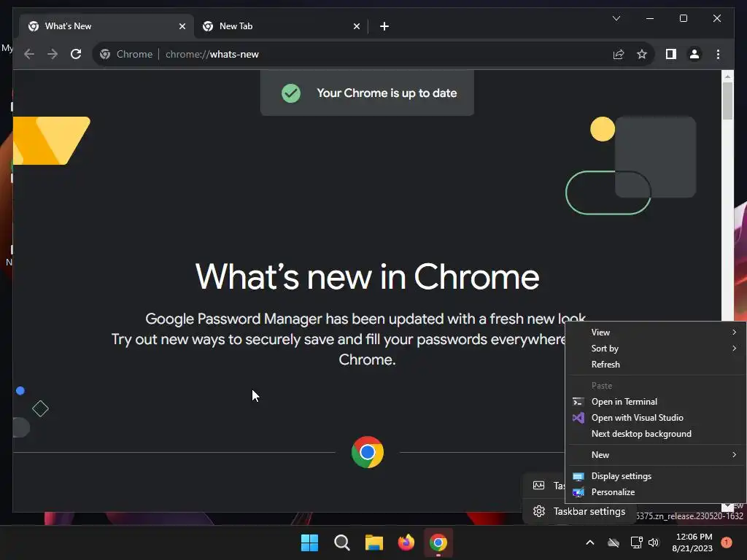Click the volume speaker tray icon

654,542
